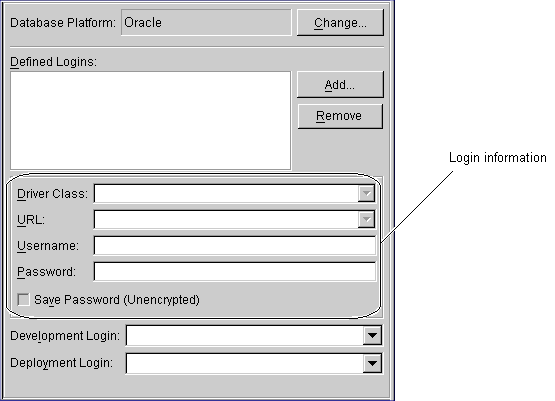This screenshot has height=401, width=555.
Task: Click the Add... login button
Action: (x=340, y=85)
